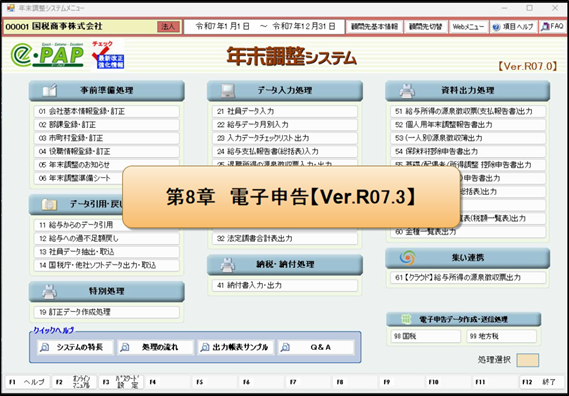Select 32 法定調書合計表出力
The height and width of the screenshot is (396, 569).
pos(285,238)
